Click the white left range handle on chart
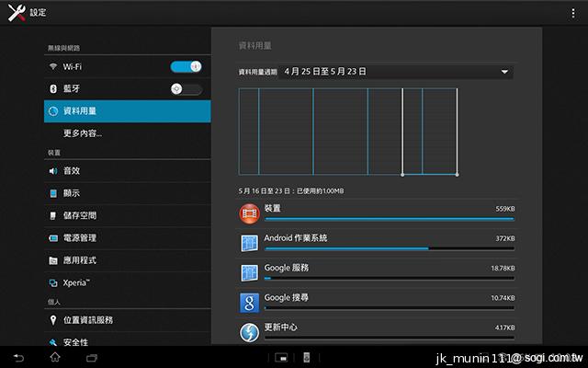This screenshot has width=588, height=368. [402, 132]
